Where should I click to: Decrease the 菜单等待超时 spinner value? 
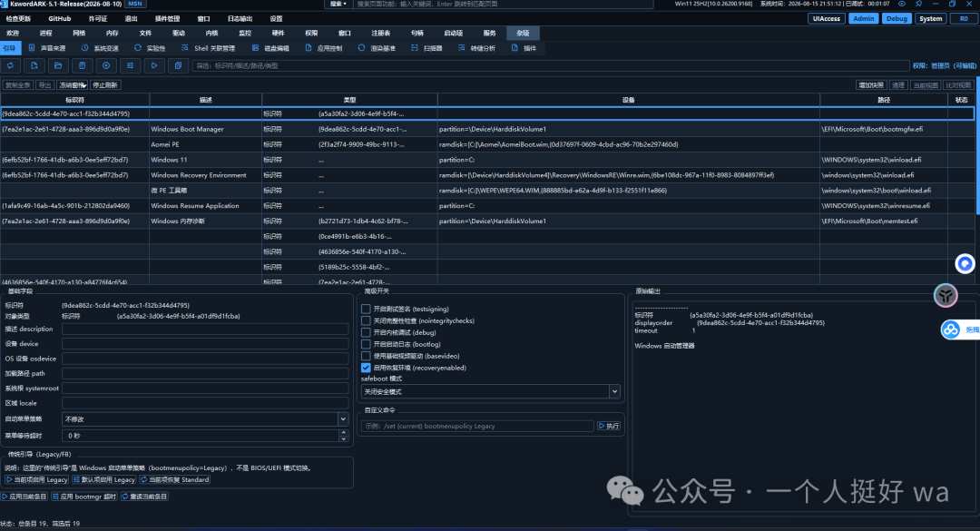[x=343, y=439]
